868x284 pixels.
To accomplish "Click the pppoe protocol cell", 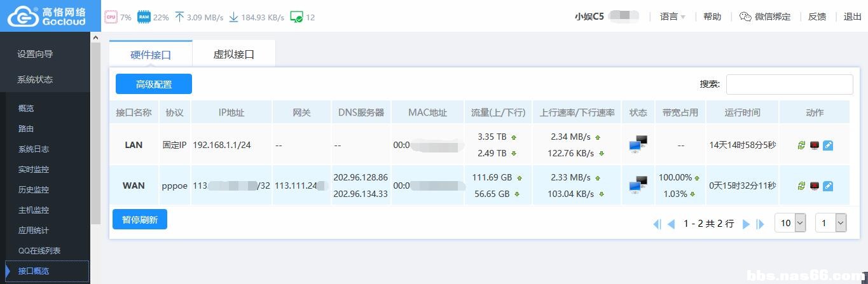I will tap(174, 186).
